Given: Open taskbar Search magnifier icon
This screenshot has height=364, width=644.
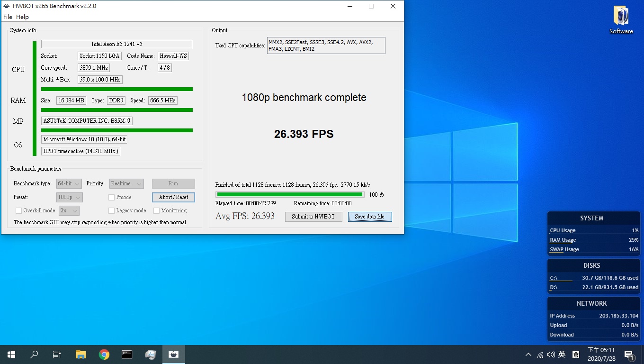Looking at the screenshot, I should tap(34, 355).
